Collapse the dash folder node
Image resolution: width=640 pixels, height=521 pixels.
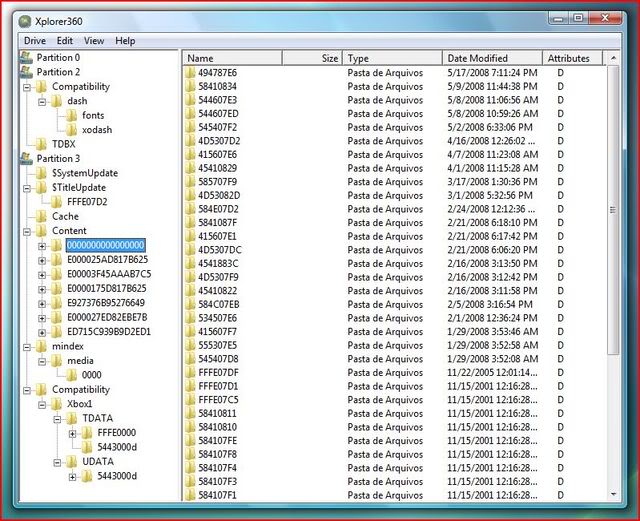[x=42, y=101]
